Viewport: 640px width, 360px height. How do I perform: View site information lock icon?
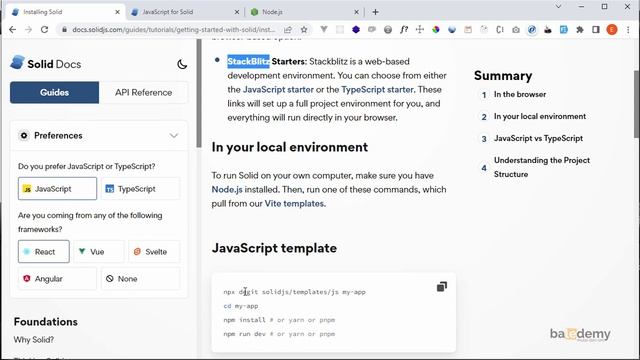click(64, 29)
